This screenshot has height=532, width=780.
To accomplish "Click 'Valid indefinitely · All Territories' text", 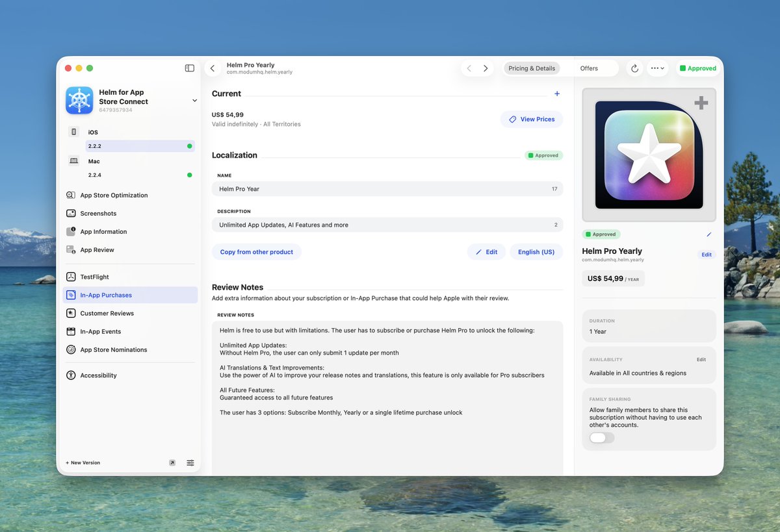I will pyautogui.click(x=256, y=124).
